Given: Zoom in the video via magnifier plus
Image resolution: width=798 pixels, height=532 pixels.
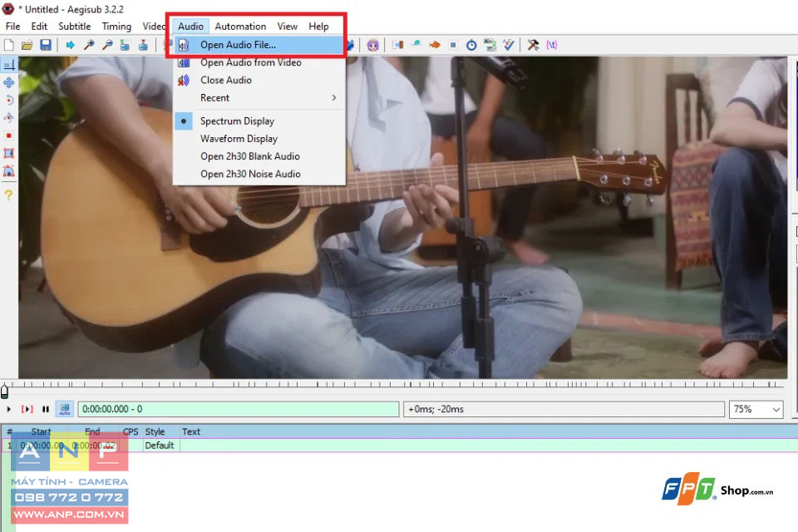Looking at the screenshot, I should tap(89, 46).
